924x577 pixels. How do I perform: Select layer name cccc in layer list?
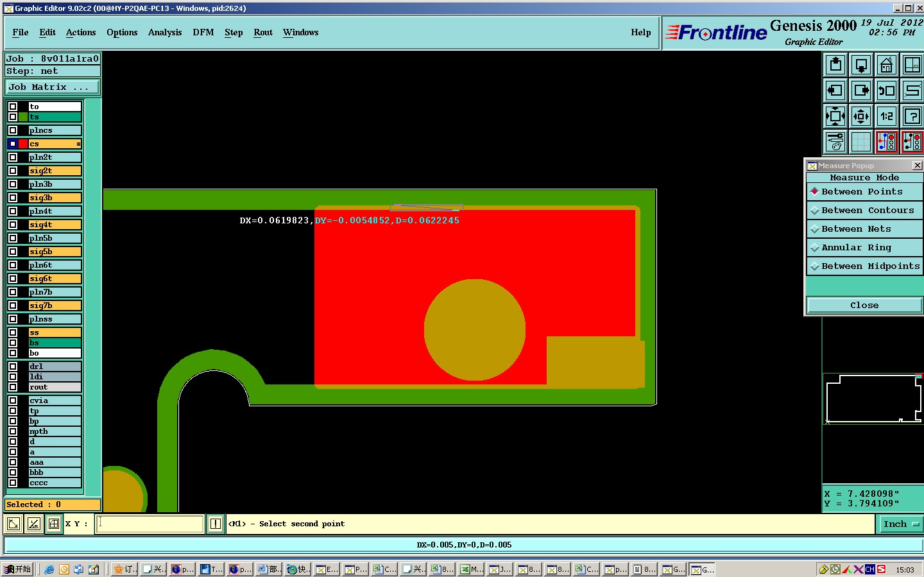click(x=55, y=483)
